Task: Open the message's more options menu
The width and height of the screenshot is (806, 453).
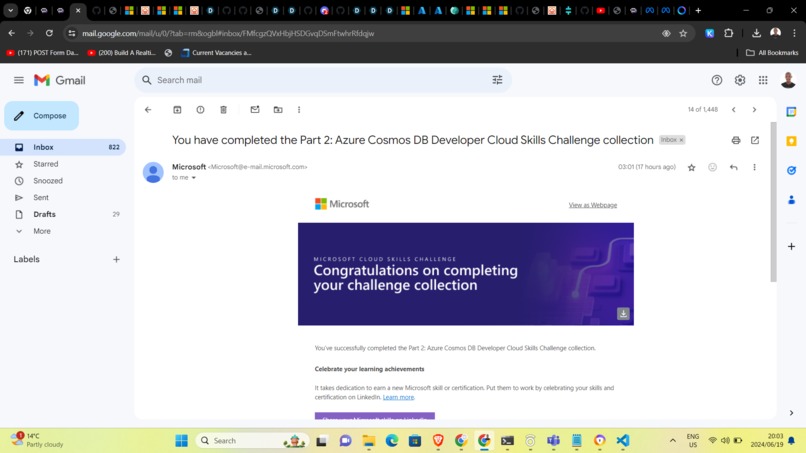Action: pos(754,167)
